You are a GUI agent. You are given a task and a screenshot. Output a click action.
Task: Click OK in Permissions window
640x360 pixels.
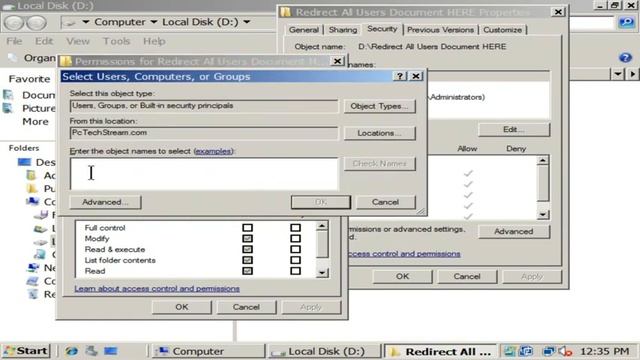coord(182,307)
